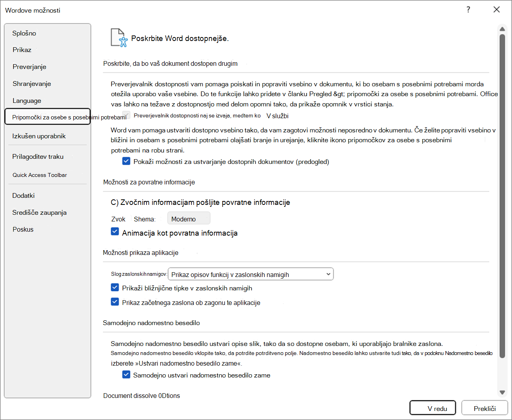Click the V službi label
The width and height of the screenshot is (512, 420).
[x=277, y=116]
